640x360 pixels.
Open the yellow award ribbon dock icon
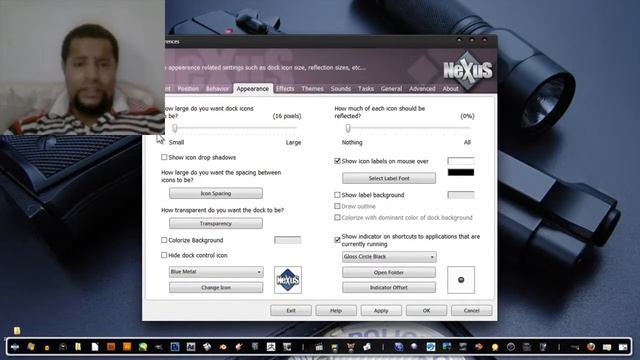tap(495, 347)
